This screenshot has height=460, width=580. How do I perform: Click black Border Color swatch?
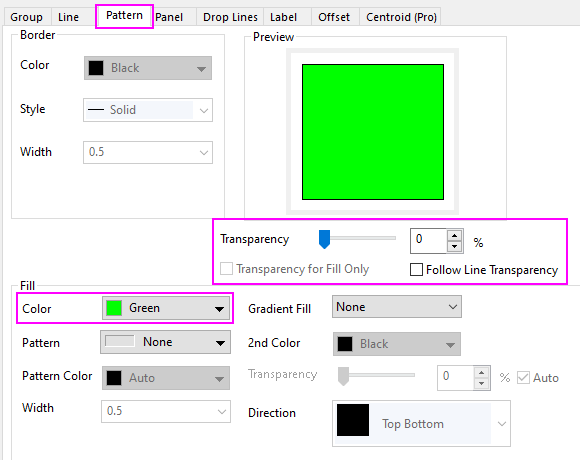[96, 68]
